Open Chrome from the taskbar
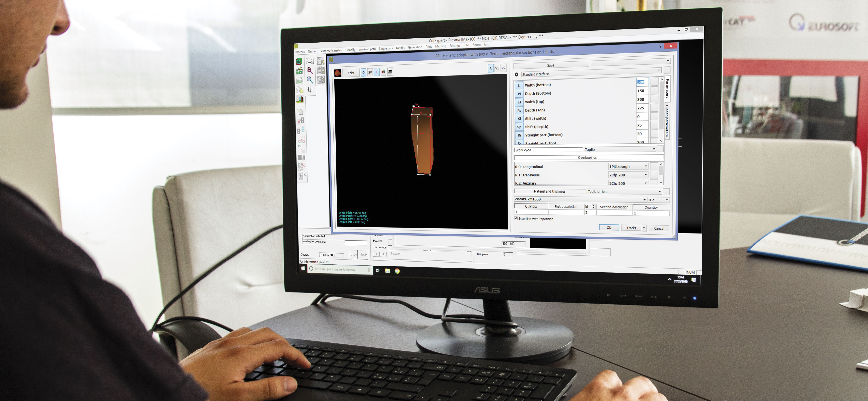The image size is (868, 401). 397,271
